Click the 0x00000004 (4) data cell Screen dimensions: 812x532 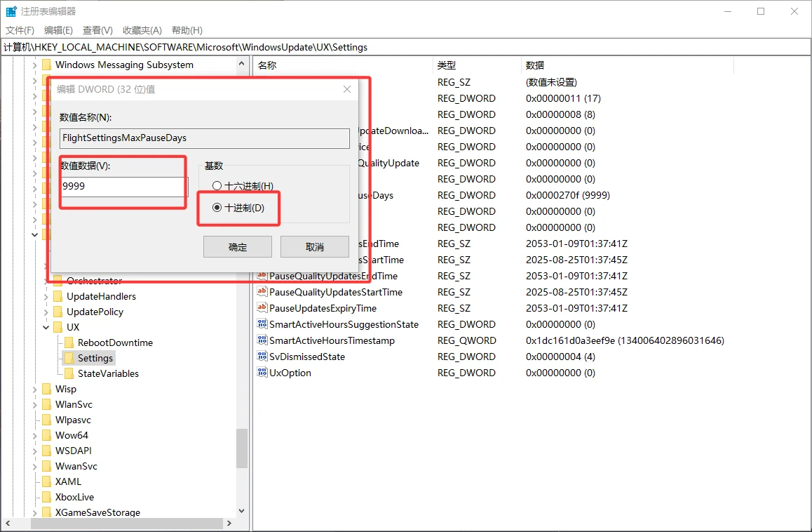560,357
